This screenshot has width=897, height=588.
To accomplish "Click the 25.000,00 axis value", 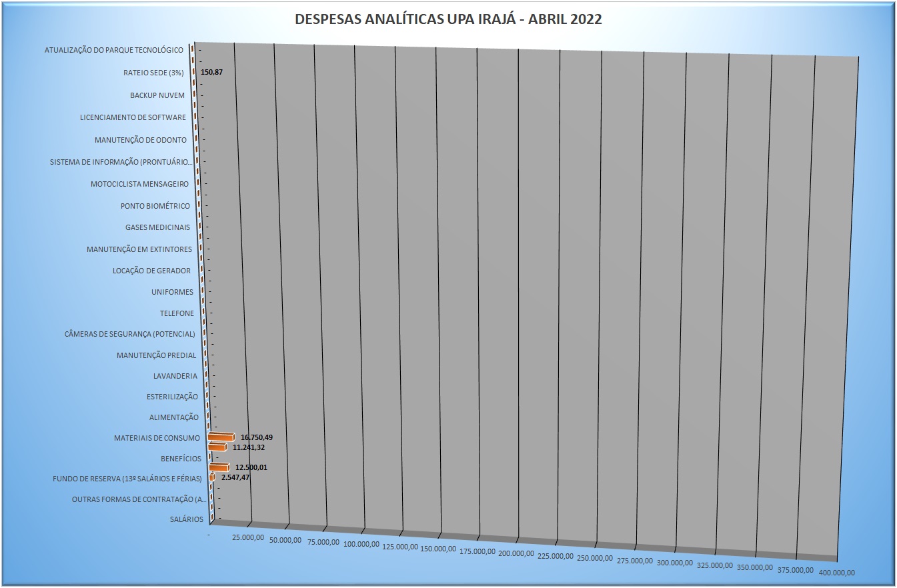I will click(248, 538).
